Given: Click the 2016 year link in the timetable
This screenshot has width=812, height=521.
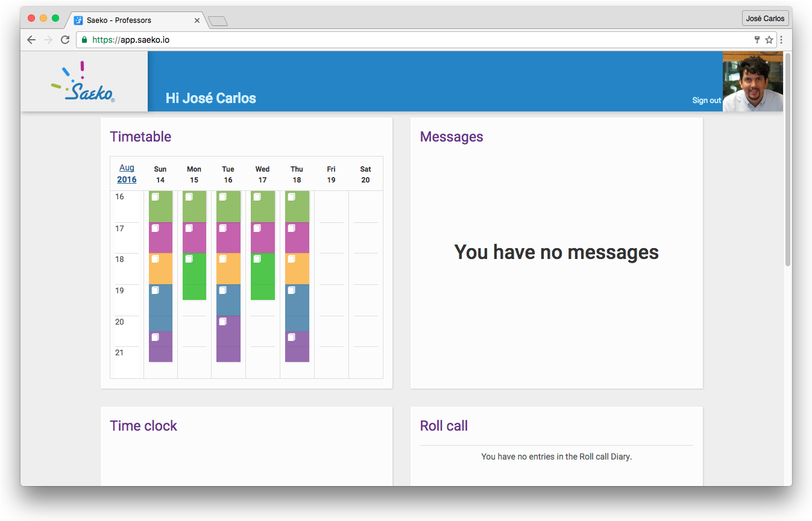Looking at the screenshot, I should coord(127,179).
